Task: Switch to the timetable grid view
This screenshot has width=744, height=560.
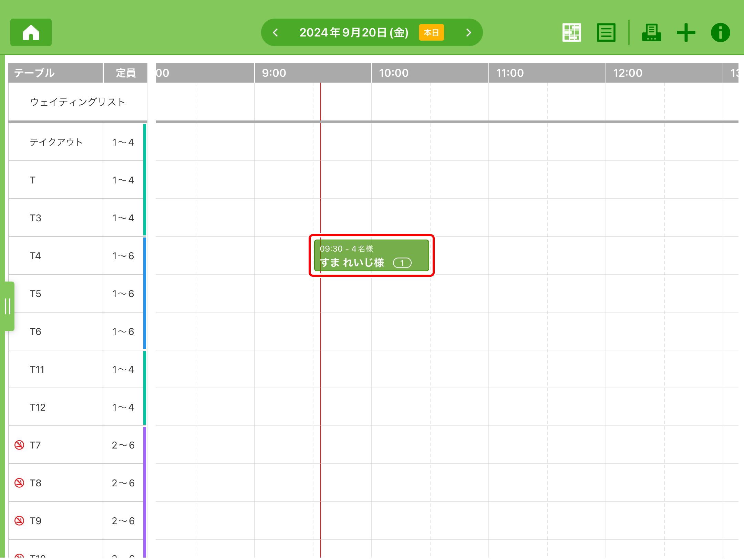Action: [571, 33]
